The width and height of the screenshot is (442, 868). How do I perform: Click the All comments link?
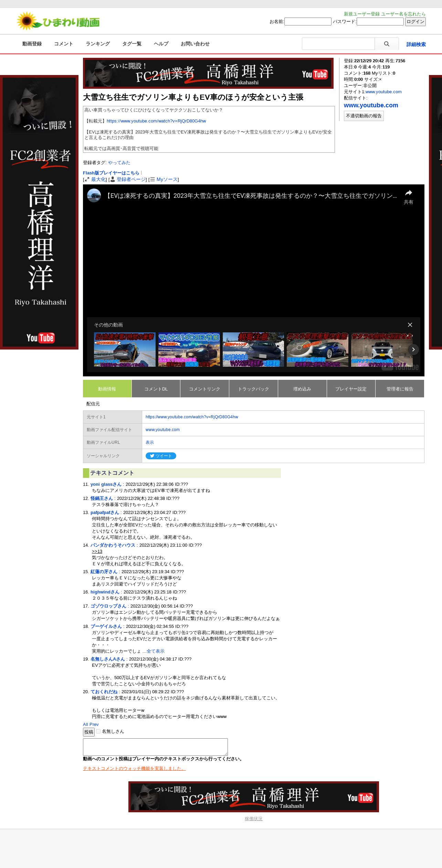click(85, 724)
